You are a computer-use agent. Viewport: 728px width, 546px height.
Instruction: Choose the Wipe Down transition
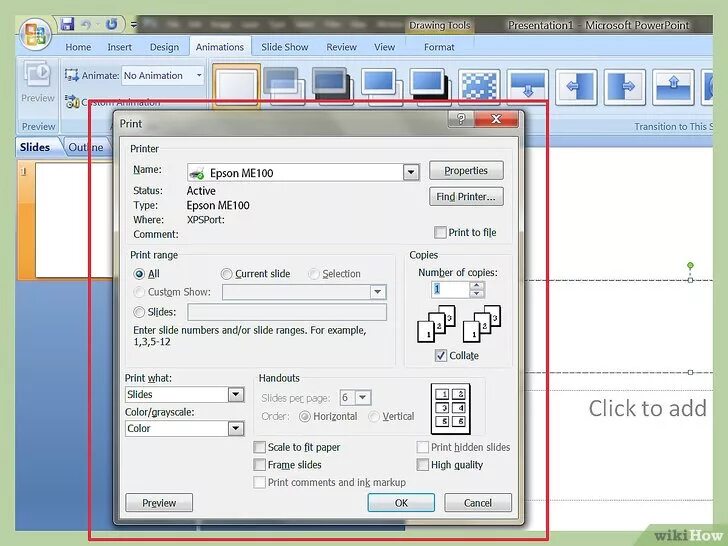(527, 86)
